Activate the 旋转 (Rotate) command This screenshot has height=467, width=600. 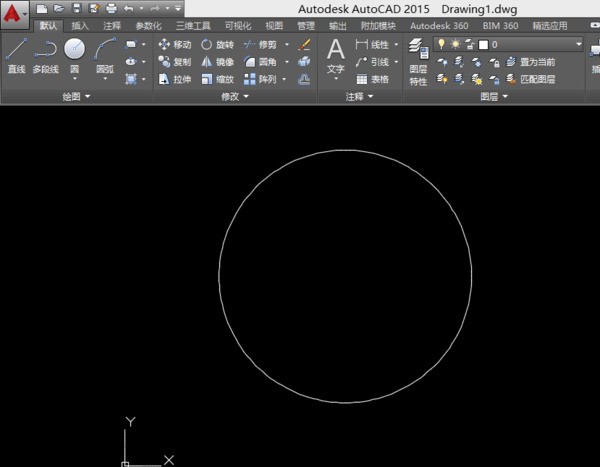tap(217, 44)
